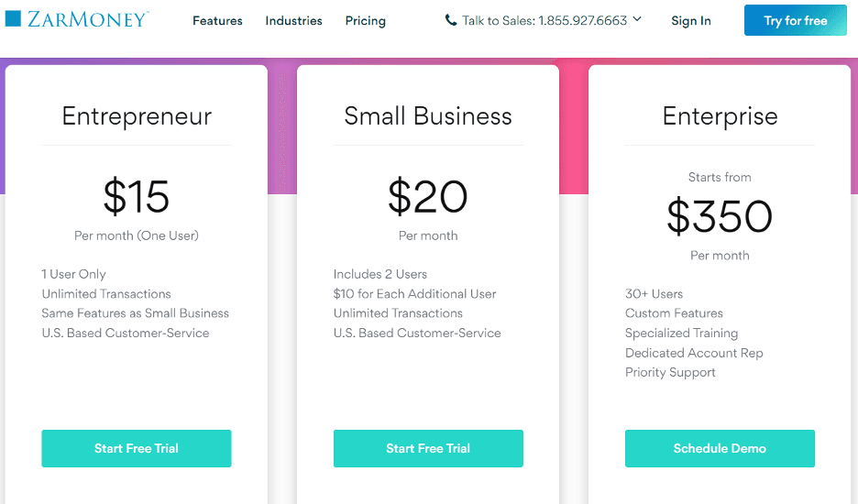Expand the Talk to Sales chevron dropdown
Image resolution: width=858 pixels, height=504 pixels.
(638, 19)
